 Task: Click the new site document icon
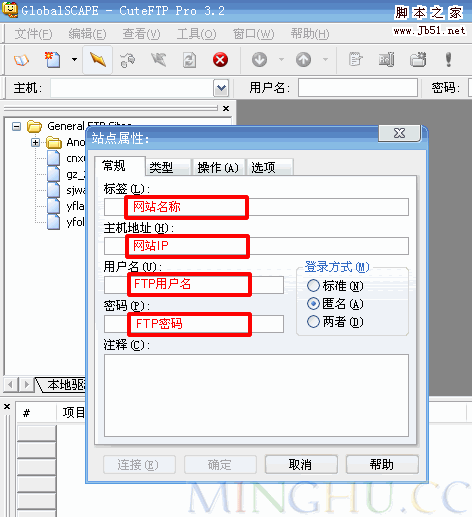click(x=53, y=60)
